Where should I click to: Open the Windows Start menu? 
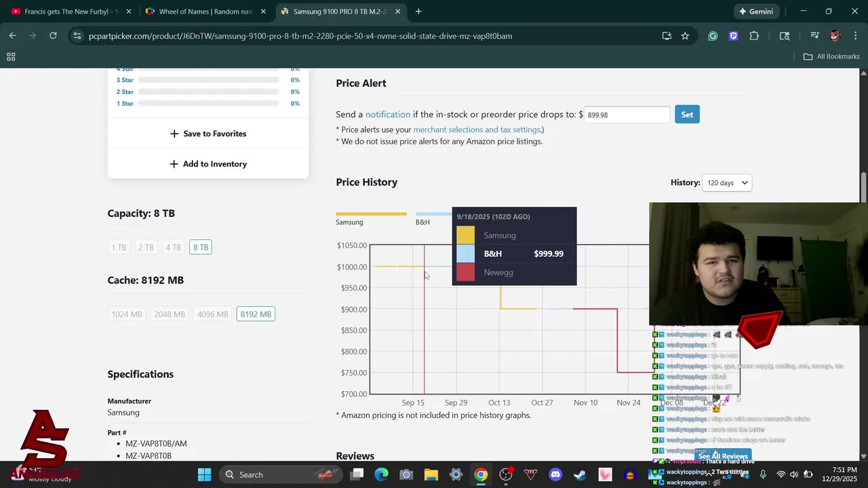click(x=204, y=474)
